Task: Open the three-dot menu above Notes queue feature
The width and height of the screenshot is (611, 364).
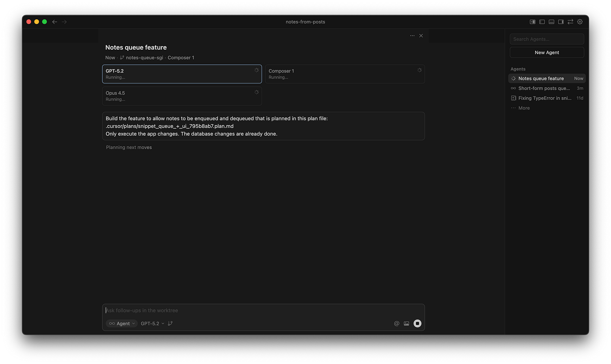Action: (x=412, y=36)
